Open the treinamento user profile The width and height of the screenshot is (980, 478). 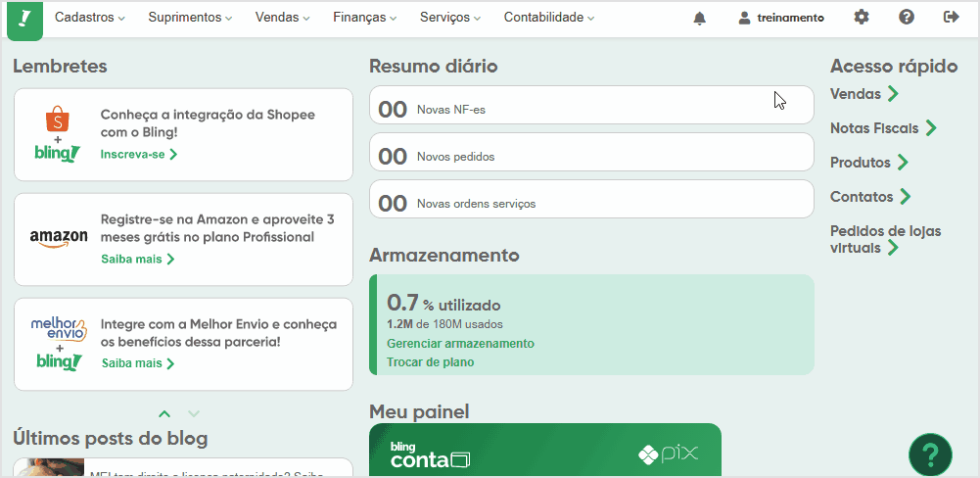(x=780, y=19)
